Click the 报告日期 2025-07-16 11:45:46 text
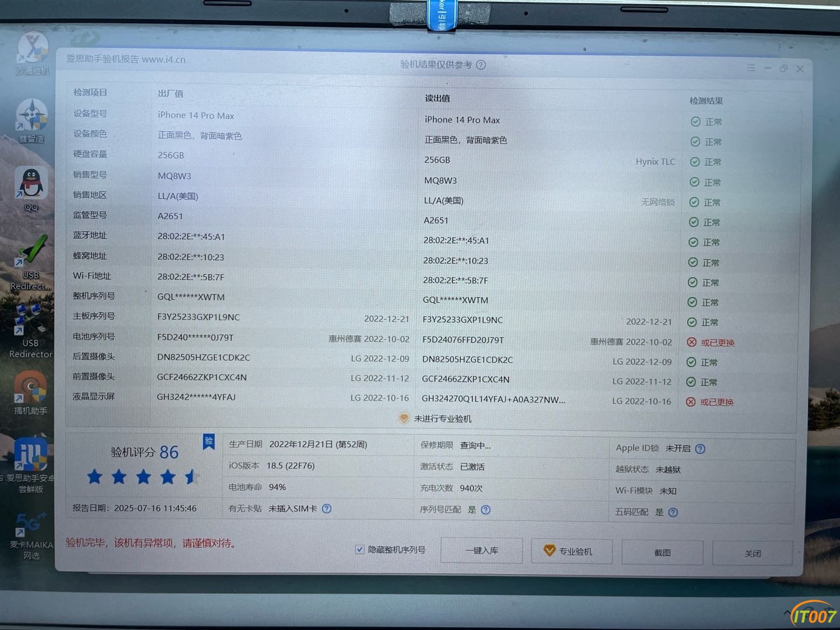 pyautogui.click(x=135, y=508)
